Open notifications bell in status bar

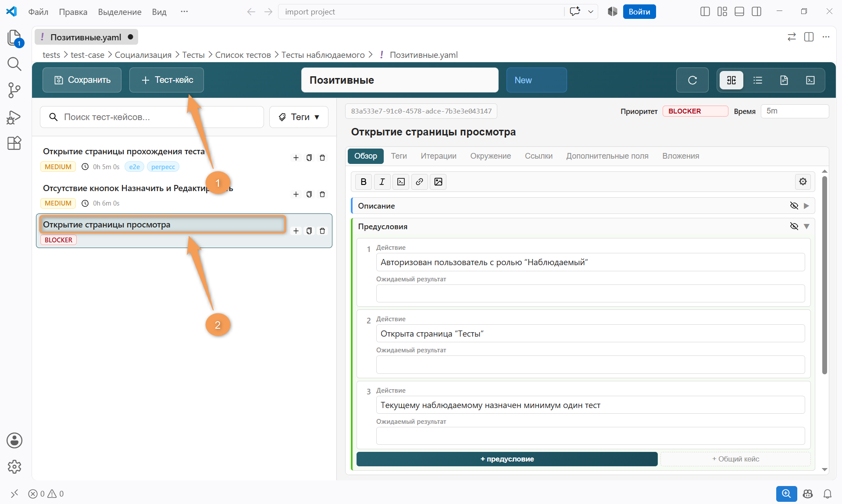click(828, 494)
